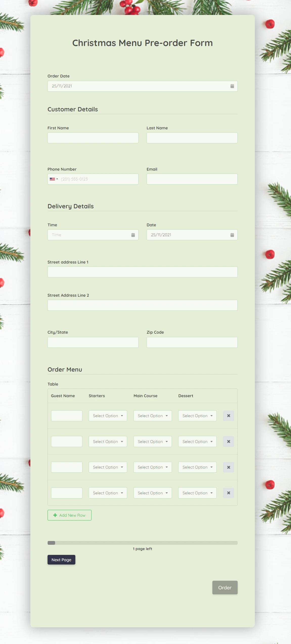Viewport: 291px width, 644px height.
Task: Open third row Starters dropdown
Action: click(108, 467)
